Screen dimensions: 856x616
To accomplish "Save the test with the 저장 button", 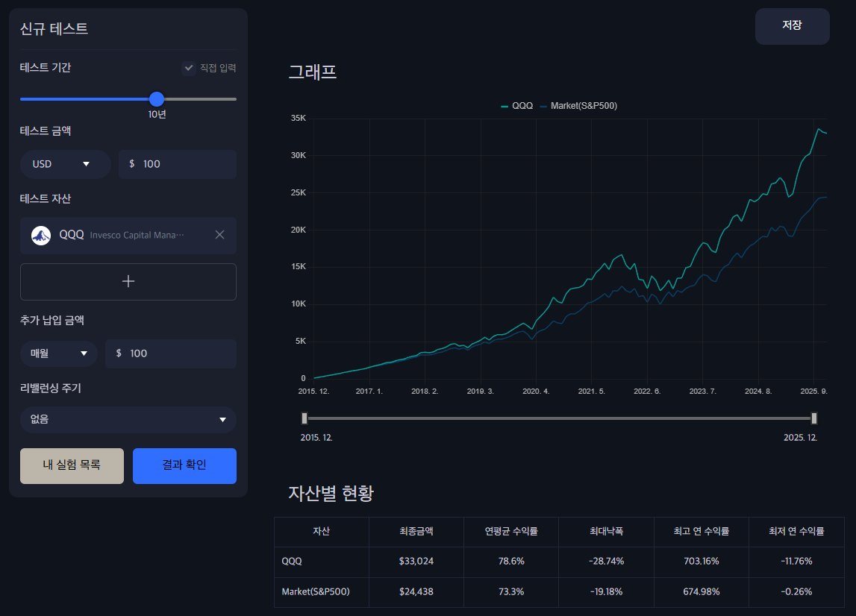I will [792, 26].
